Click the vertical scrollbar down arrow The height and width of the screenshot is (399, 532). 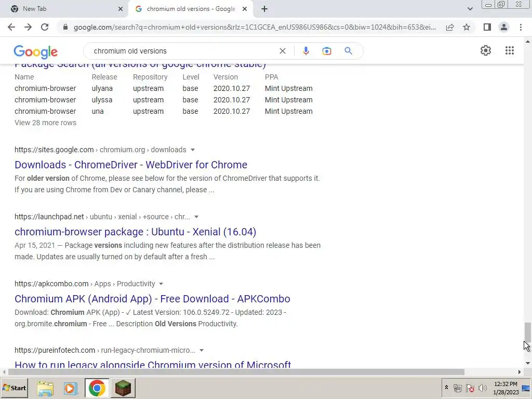click(x=528, y=363)
